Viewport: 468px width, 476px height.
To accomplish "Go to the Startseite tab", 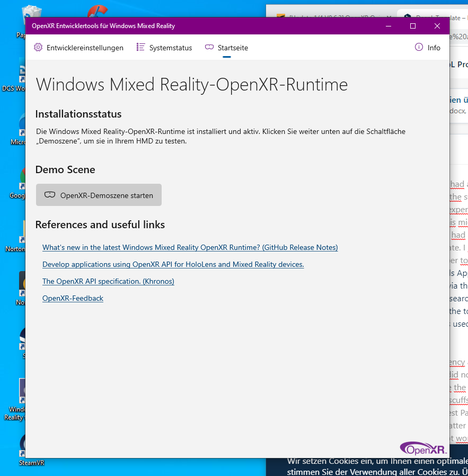I will (226, 48).
